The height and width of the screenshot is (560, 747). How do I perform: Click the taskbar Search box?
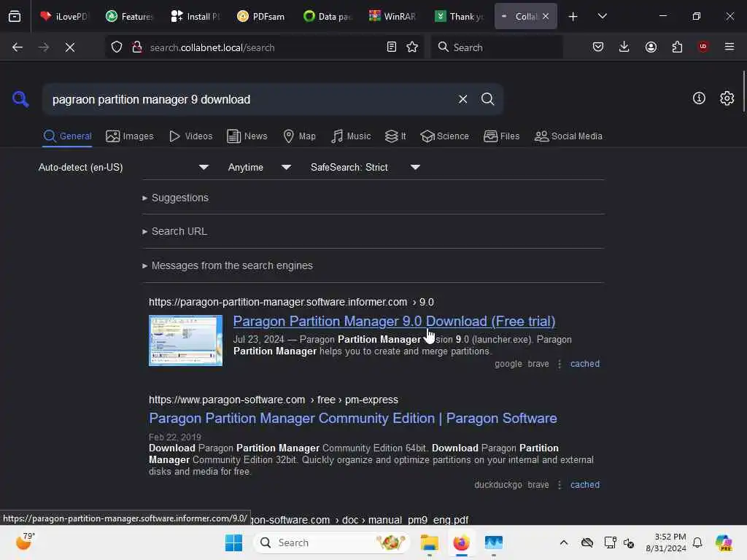pos(332,542)
